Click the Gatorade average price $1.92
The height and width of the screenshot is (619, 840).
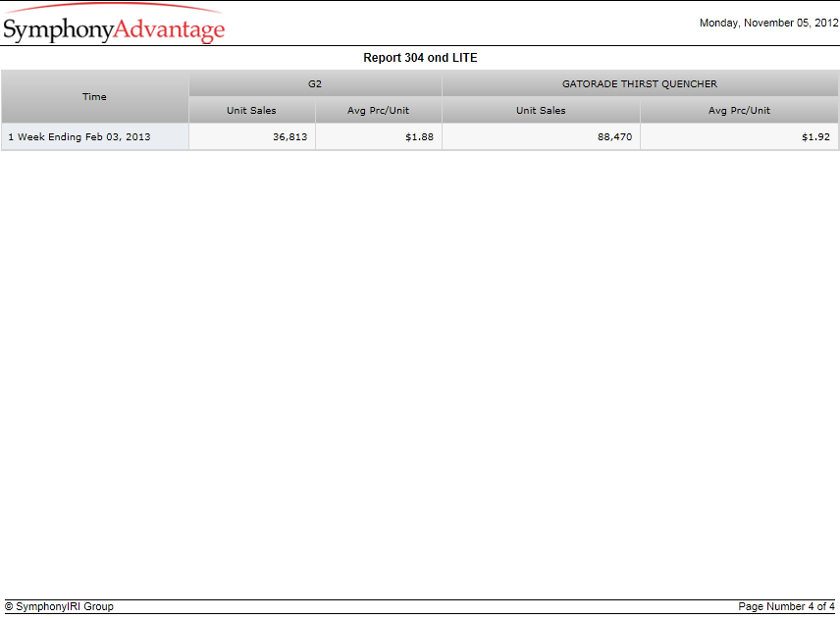[x=815, y=137]
